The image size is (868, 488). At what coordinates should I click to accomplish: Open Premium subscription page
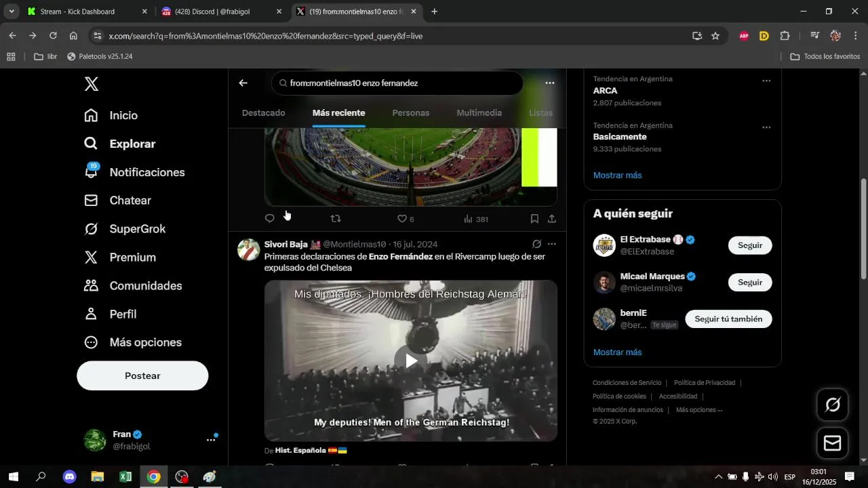click(119, 258)
